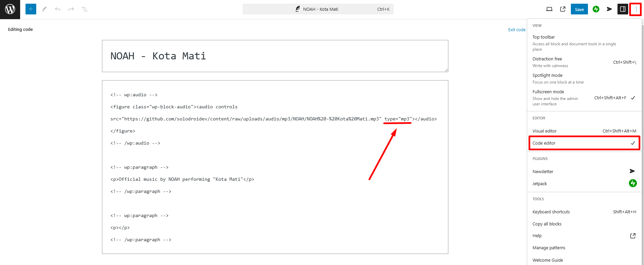The height and width of the screenshot is (265, 644).
Task: Open the desktop preview view icon
Action: (549, 9)
